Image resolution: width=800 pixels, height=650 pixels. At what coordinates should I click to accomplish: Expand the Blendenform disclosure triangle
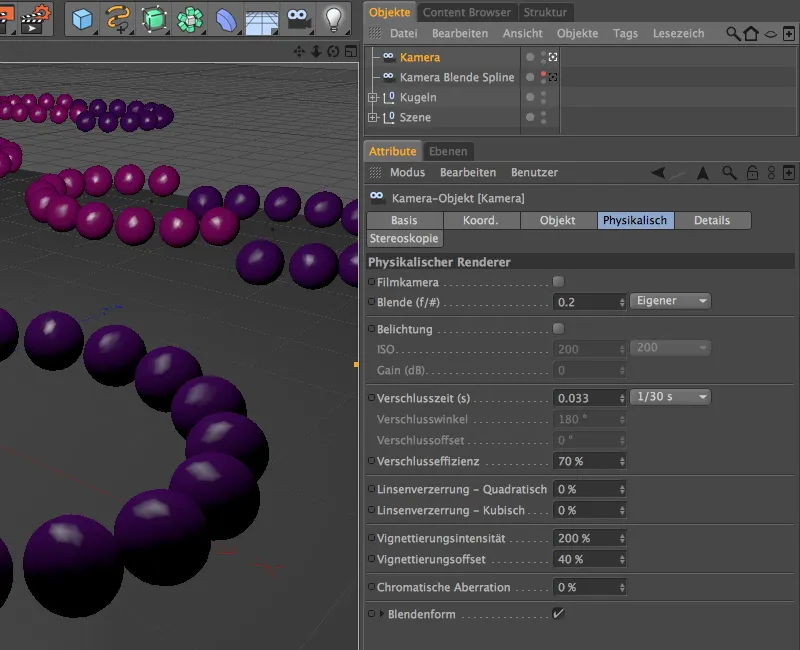click(381, 614)
